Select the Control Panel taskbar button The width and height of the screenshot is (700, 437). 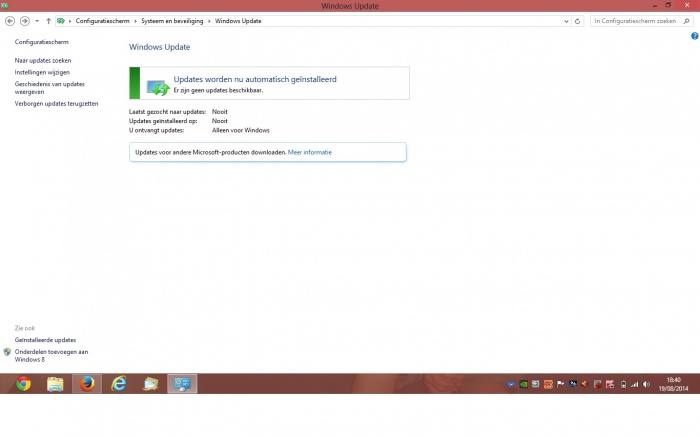click(x=182, y=384)
